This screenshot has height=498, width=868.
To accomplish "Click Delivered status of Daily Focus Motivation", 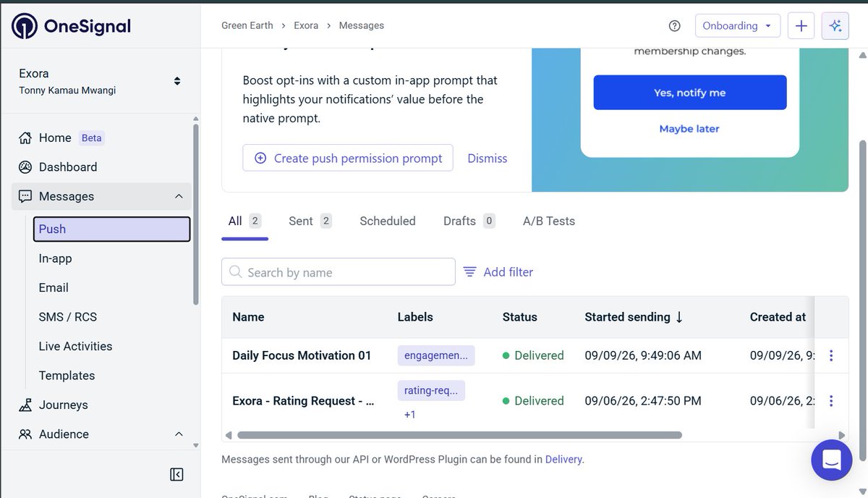I will pyautogui.click(x=533, y=355).
